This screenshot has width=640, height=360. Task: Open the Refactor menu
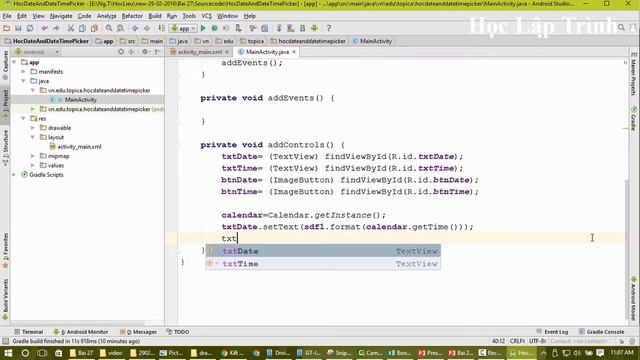[132, 16]
